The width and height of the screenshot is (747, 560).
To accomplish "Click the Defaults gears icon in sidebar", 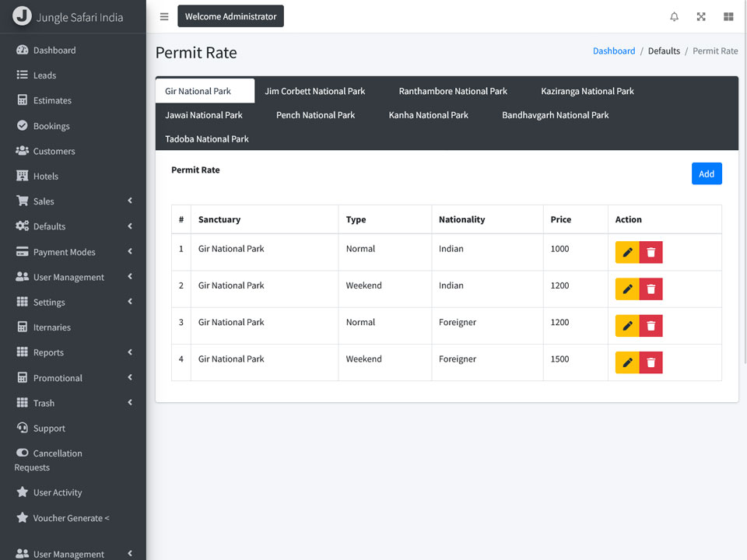I will (22, 226).
